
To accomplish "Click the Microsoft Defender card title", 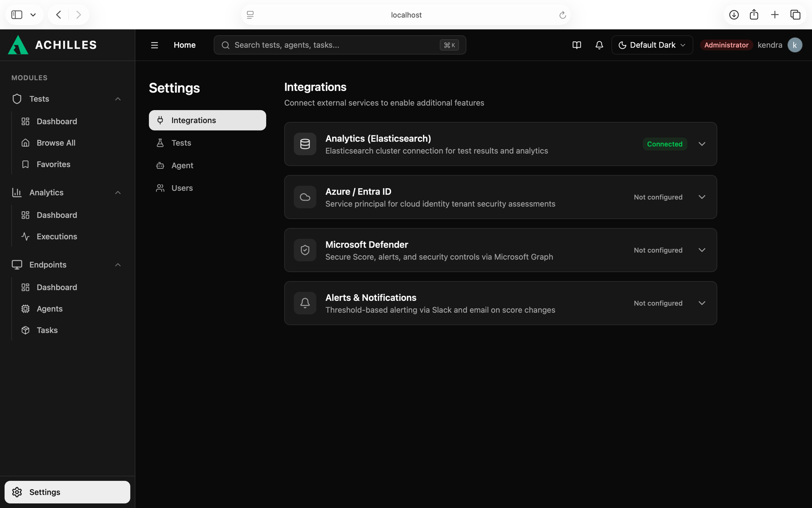I will 367,245.
